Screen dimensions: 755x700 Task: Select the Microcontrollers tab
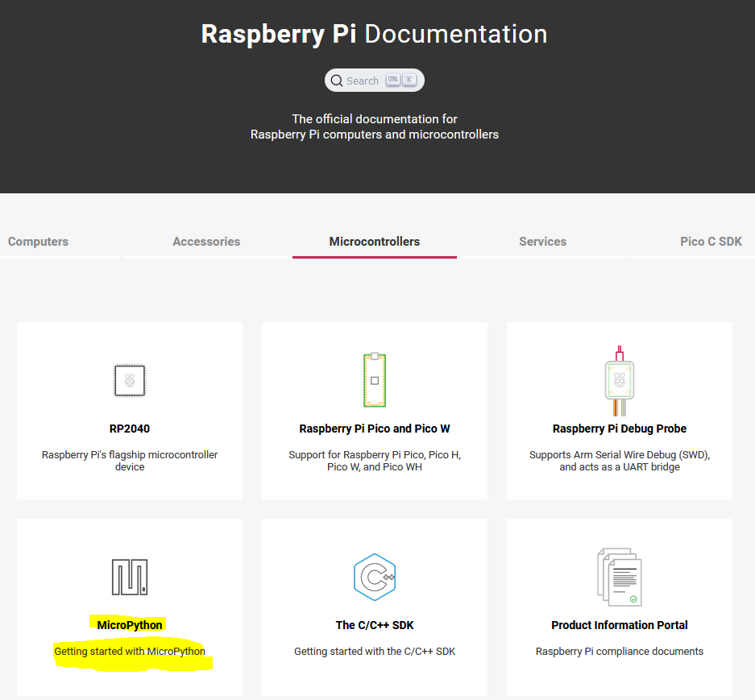pos(374,241)
